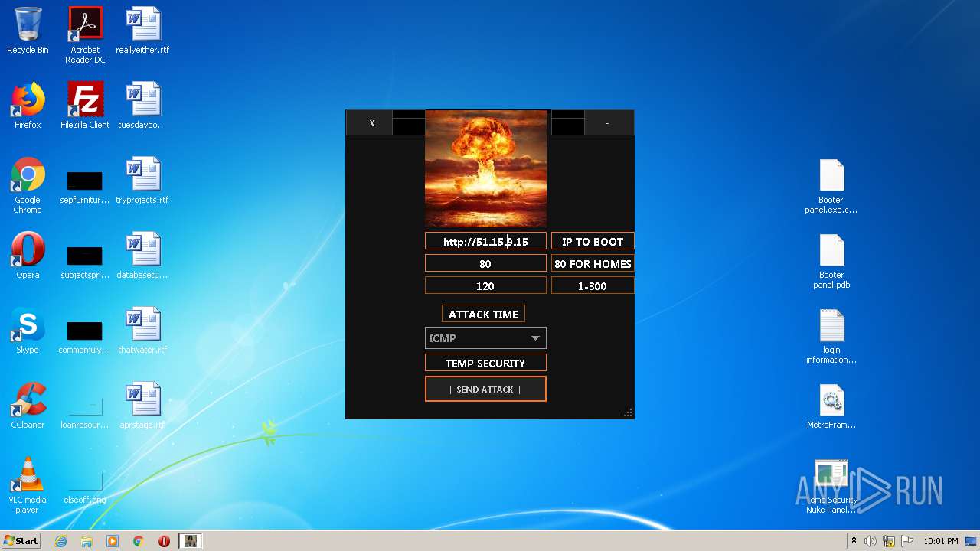
Task: Click the IP address input field
Action: [x=485, y=241]
